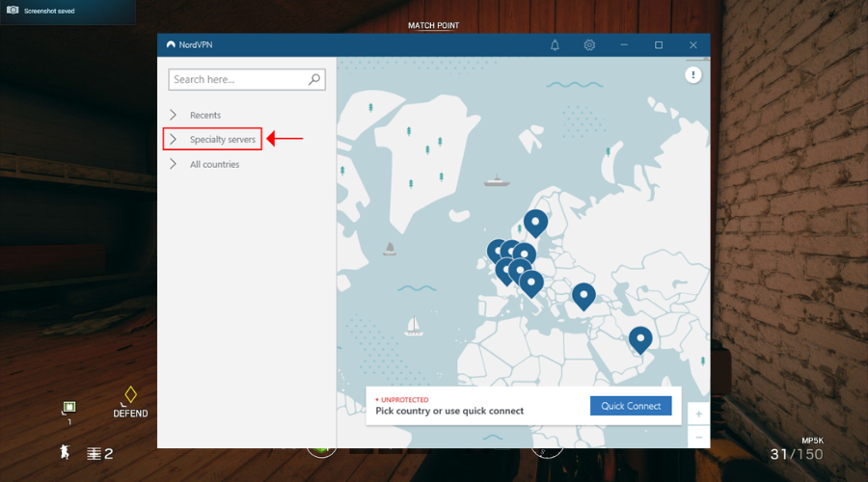This screenshot has height=482, width=868.
Task: Click the exclamation alert icon on map
Action: [x=693, y=75]
